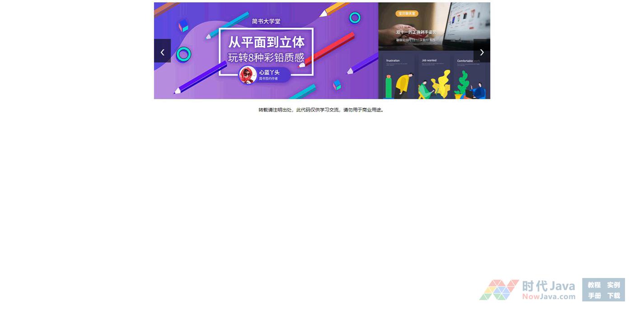Screen dimensions: 644x324
Task: Select the 从平面到立体 banner title
Action: pos(266,42)
